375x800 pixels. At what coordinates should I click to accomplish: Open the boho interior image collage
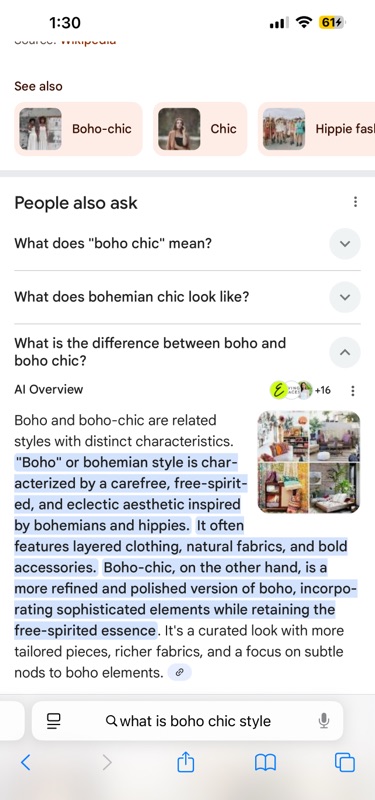tap(309, 462)
